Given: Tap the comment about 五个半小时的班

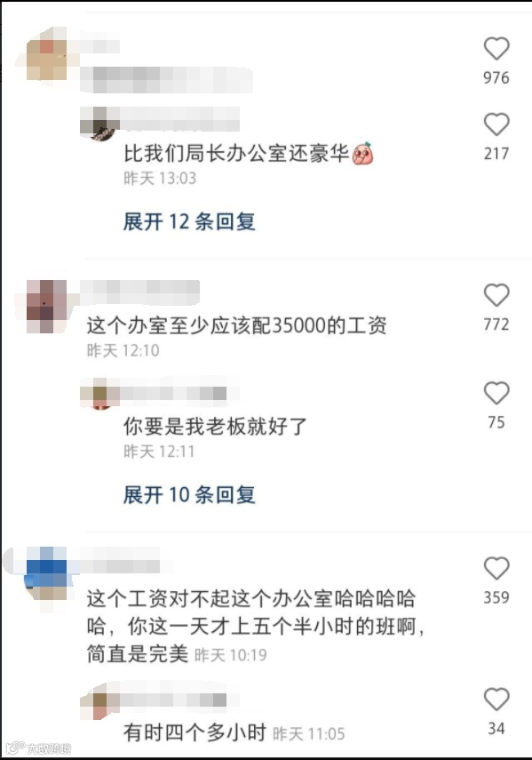Looking at the screenshot, I should pos(256,627).
